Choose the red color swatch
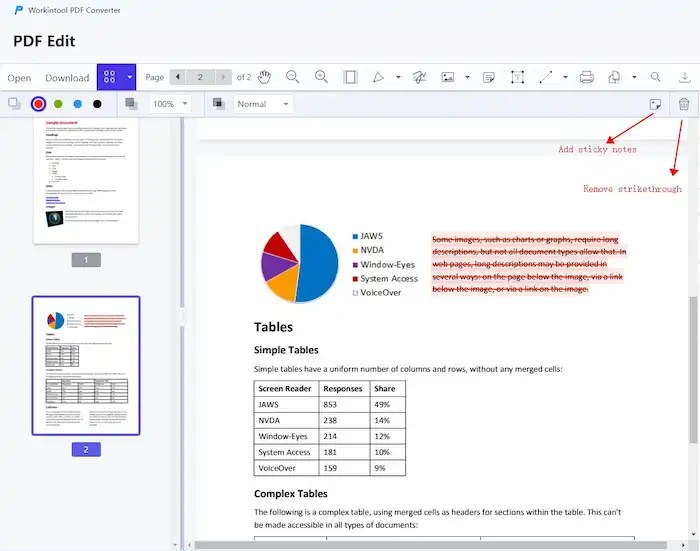Screen dimensions: 700x551 click(38, 104)
